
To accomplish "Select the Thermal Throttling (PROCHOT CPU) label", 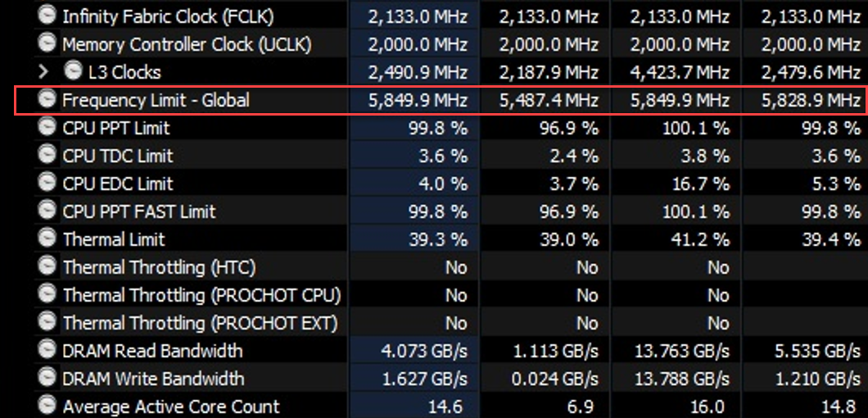I will click(202, 296).
